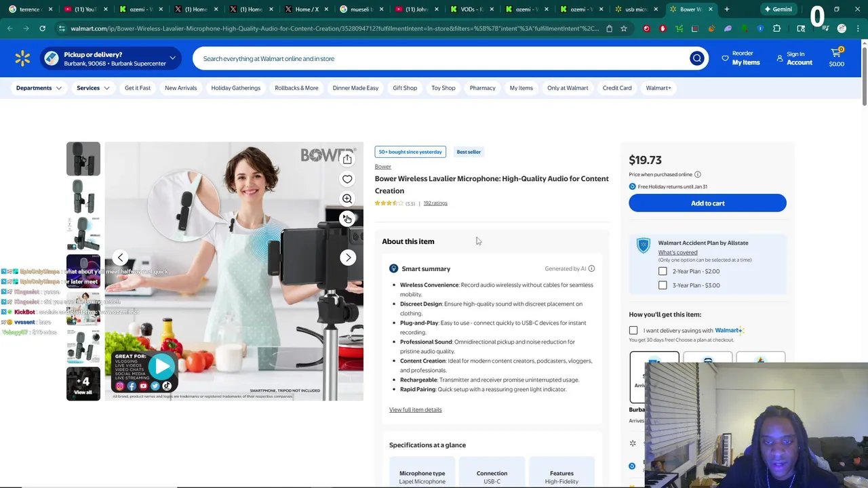Image resolution: width=868 pixels, height=488 pixels.
Task: Open Walmart+ navigation link
Action: [658, 88]
